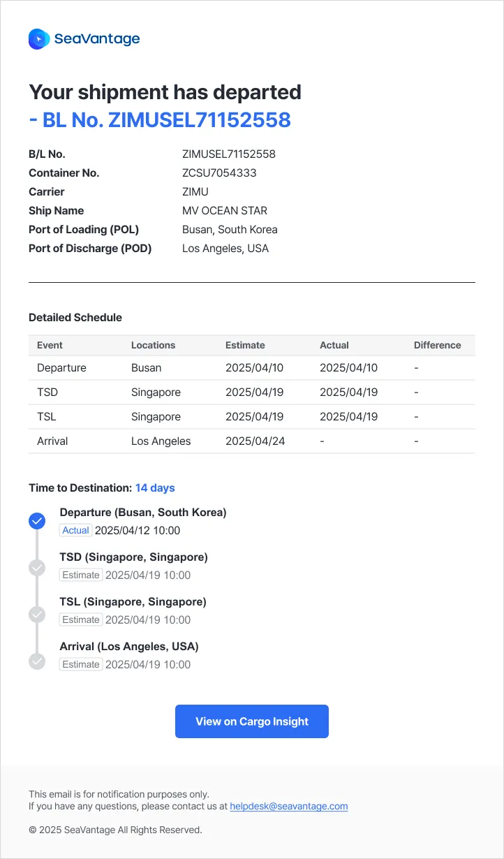The width and height of the screenshot is (504, 859).
Task: Click the SeaVantage brand name text
Action: tap(97, 39)
